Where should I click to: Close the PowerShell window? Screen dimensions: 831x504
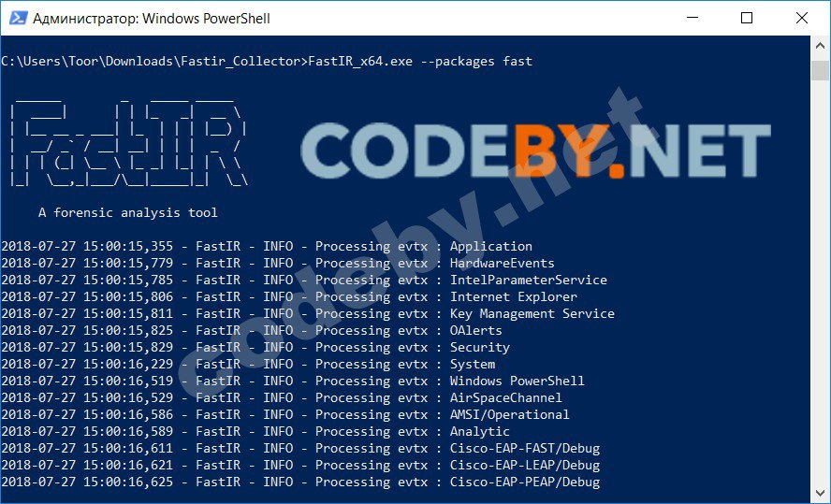click(x=802, y=18)
